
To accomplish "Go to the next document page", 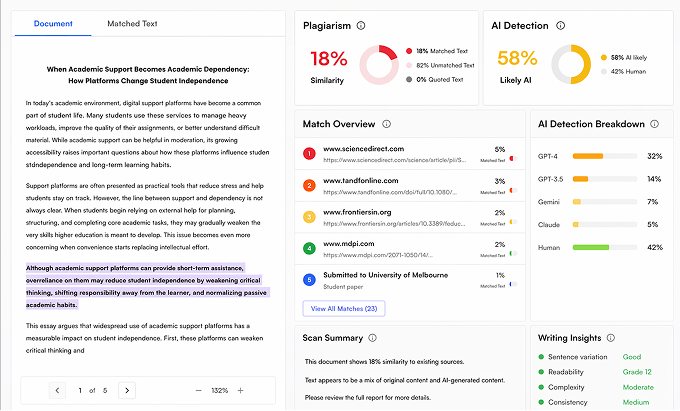I will tap(127, 390).
